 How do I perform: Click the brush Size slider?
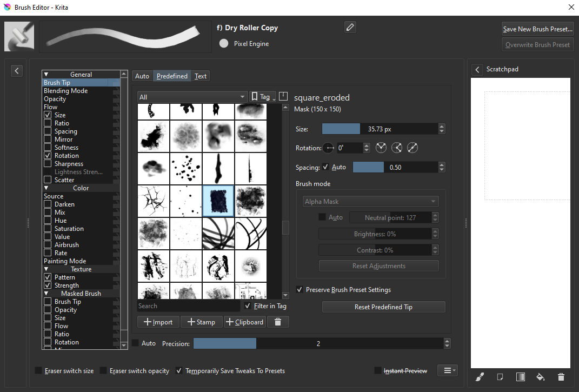click(380, 129)
